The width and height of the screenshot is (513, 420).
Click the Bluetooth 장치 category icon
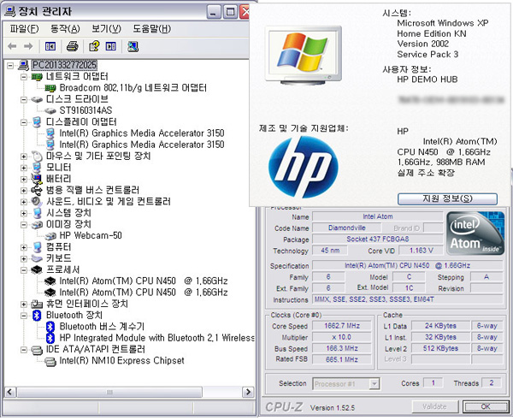(x=37, y=316)
